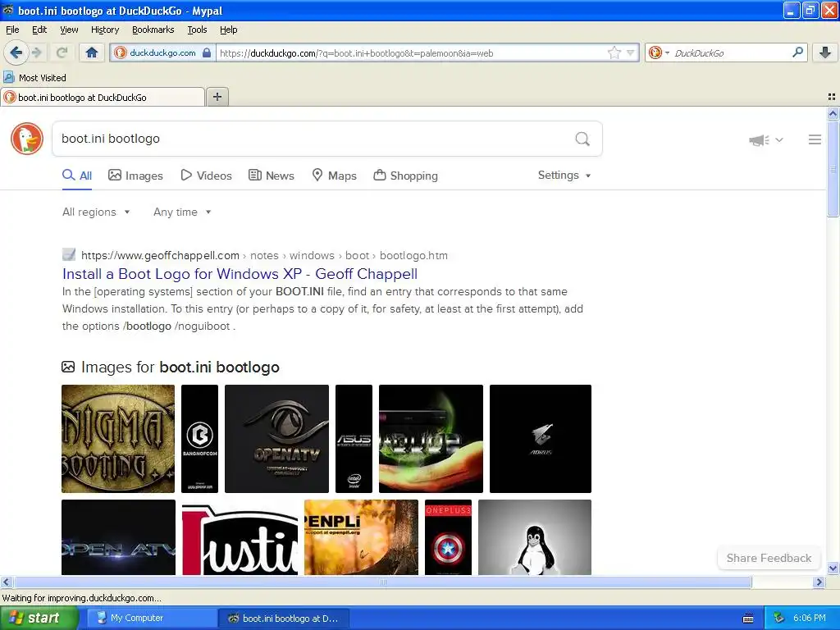Expand the Any time filter
840x630 pixels.
(182, 212)
